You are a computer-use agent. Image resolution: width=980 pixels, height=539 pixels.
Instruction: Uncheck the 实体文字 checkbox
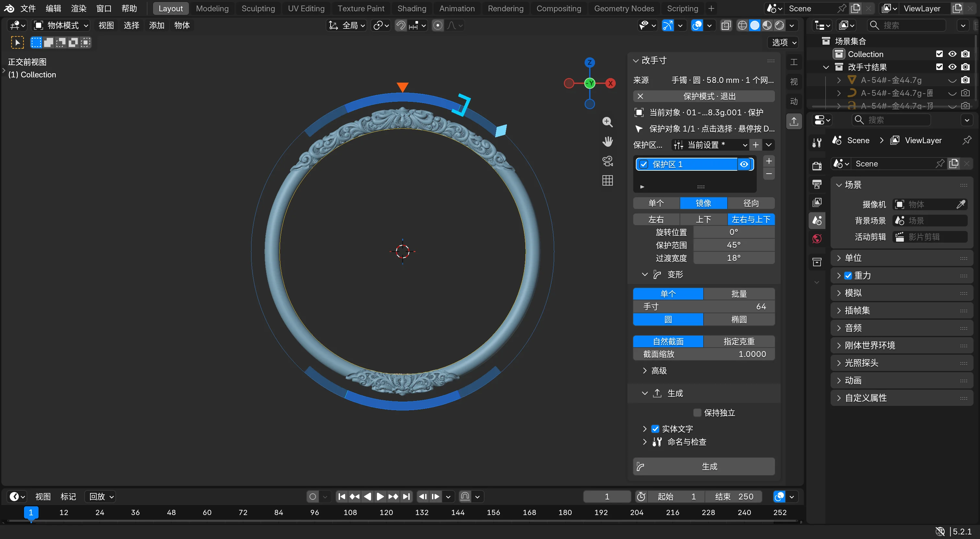point(655,429)
